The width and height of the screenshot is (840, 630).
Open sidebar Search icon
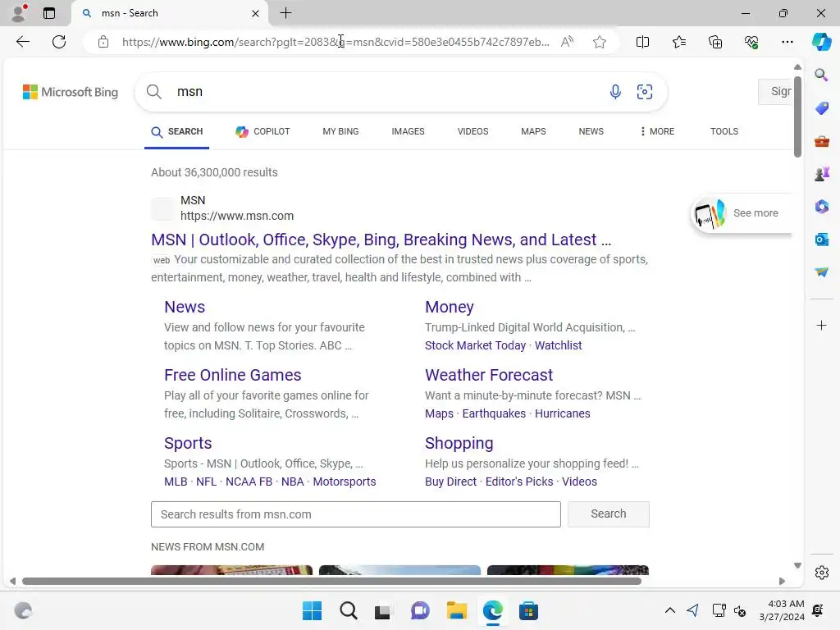click(x=821, y=75)
